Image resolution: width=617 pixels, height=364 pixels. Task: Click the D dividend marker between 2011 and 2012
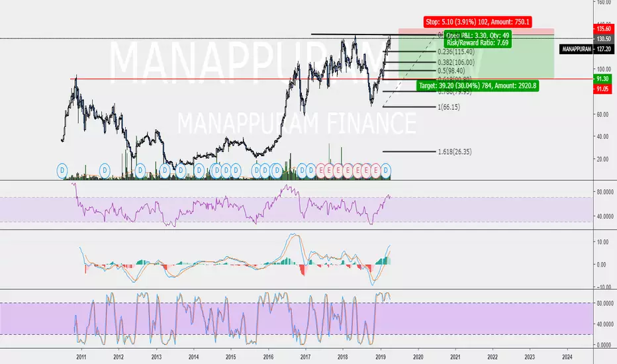pyautogui.click(x=105, y=171)
